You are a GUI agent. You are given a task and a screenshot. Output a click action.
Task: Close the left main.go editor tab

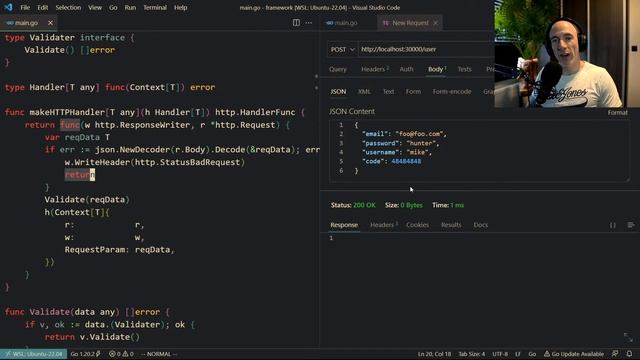click(50, 23)
